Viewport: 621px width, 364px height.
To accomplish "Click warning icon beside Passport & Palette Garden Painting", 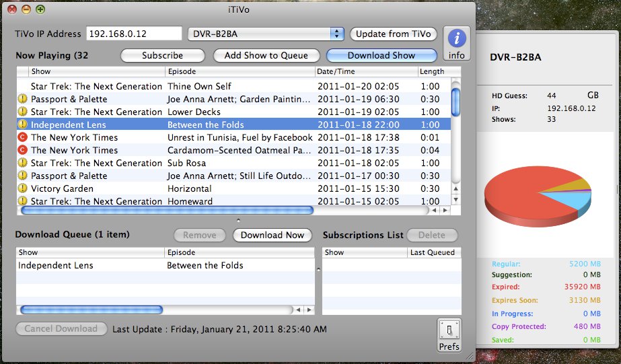I will (x=23, y=99).
